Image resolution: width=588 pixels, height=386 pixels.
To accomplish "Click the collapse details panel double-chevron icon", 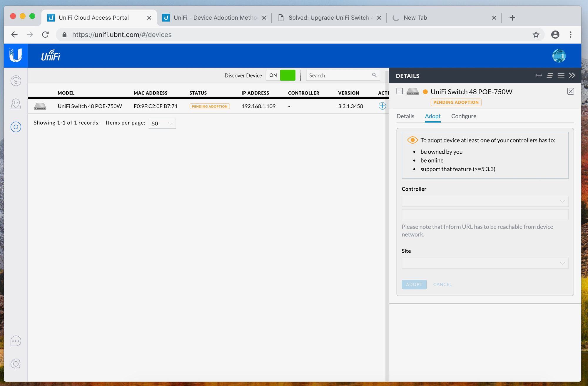I will [572, 75].
